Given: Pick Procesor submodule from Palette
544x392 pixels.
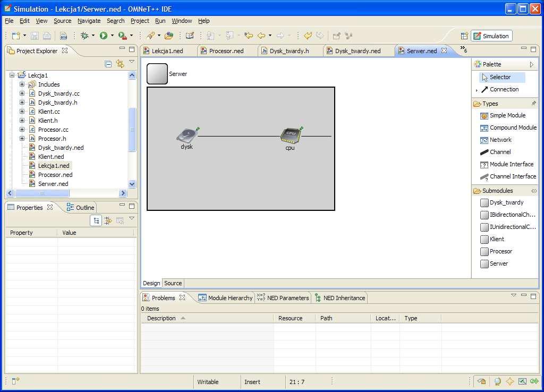Looking at the screenshot, I should tap(496, 251).
